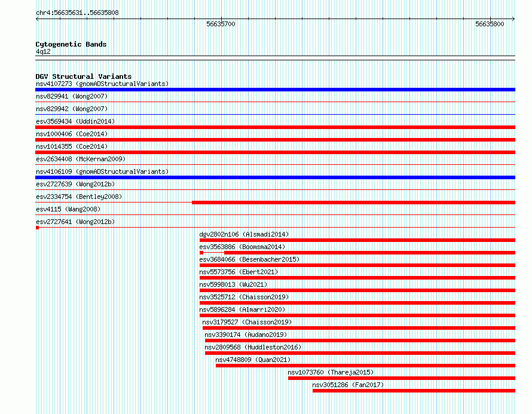Open nsv3390174 (Audano2019) variant
This screenshot has height=414, width=532.
point(246,335)
